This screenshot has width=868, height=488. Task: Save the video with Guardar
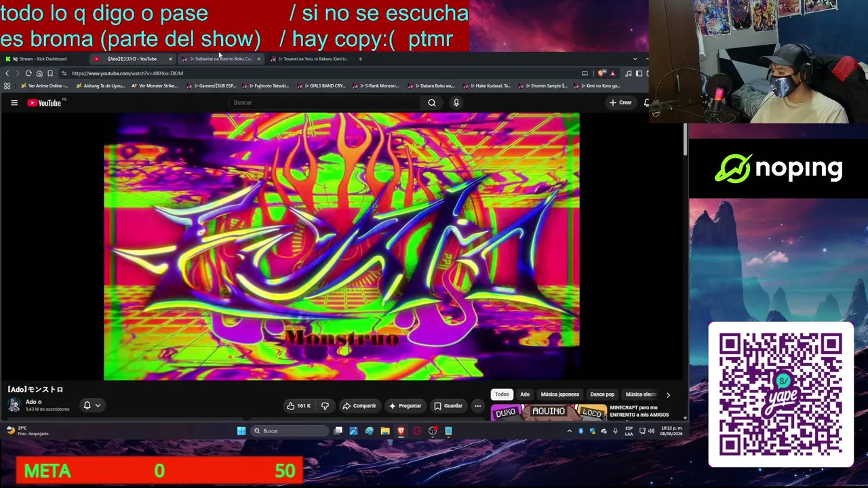(448, 406)
